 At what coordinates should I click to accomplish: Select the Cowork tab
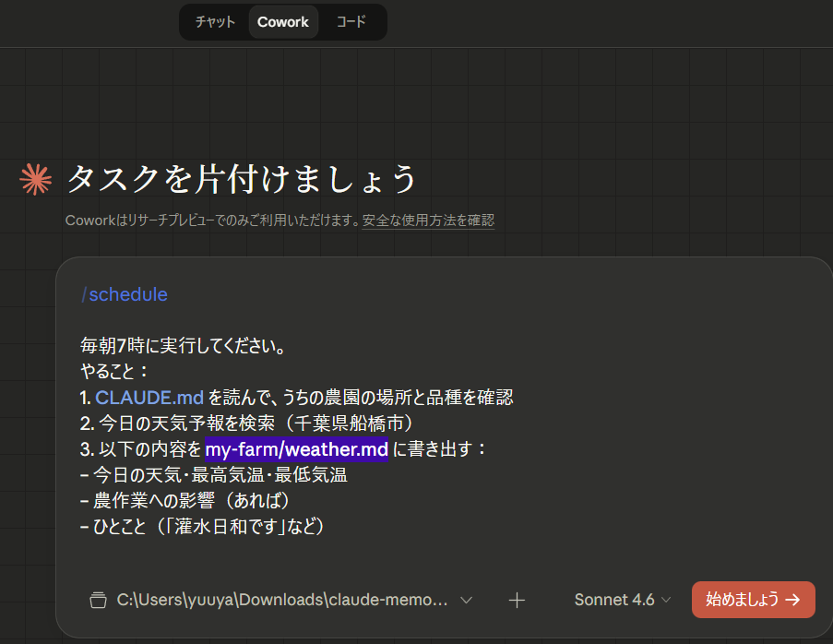point(283,22)
